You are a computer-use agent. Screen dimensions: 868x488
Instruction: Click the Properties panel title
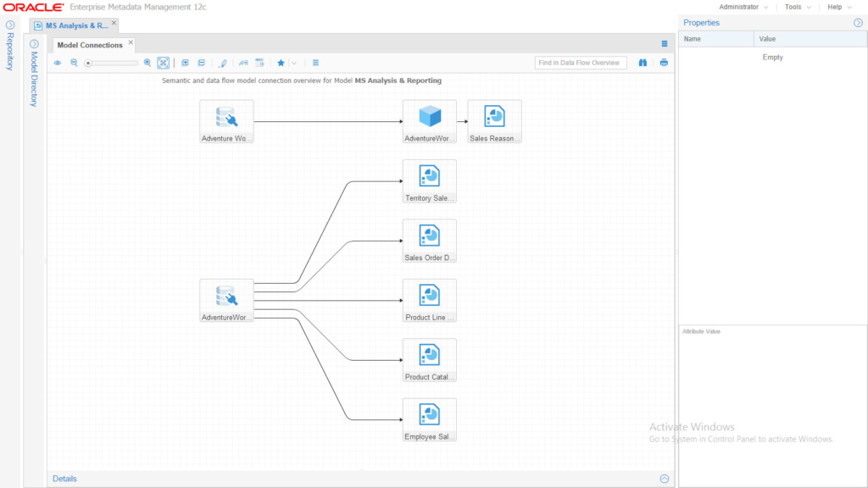click(x=701, y=23)
